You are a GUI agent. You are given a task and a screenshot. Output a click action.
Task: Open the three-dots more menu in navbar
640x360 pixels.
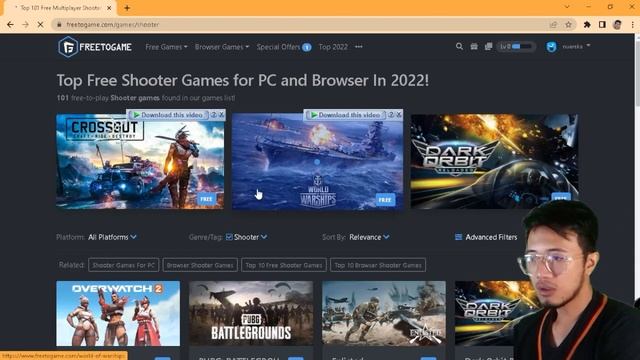click(x=358, y=47)
